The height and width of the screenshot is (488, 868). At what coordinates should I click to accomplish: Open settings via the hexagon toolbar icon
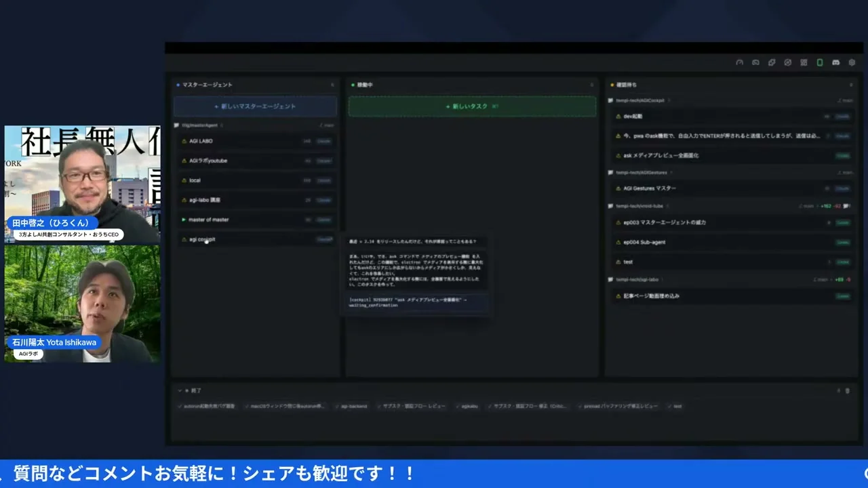(x=852, y=62)
